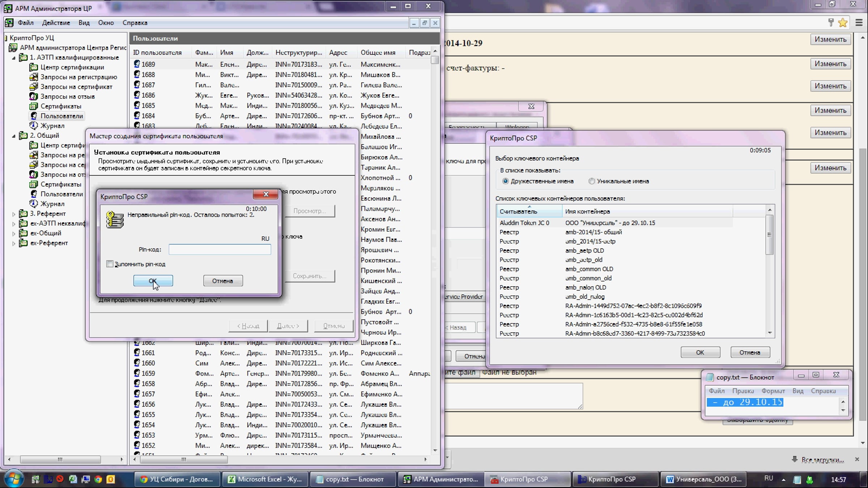Sort by the Считыватель column header
Image resolution: width=868 pixels, height=488 pixels.
click(529, 211)
